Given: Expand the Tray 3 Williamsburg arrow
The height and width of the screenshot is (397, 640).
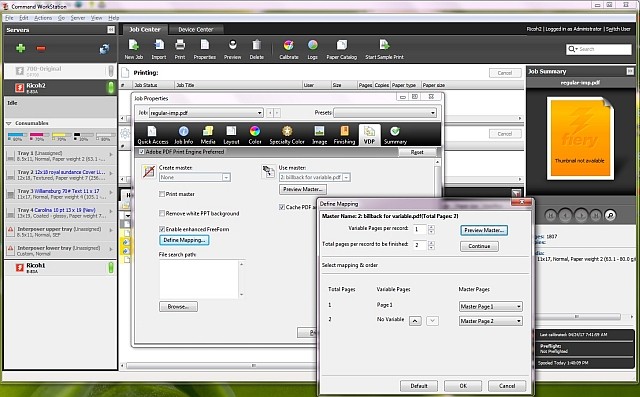Looking at the screenshot, I should click(x=111, y=192).
